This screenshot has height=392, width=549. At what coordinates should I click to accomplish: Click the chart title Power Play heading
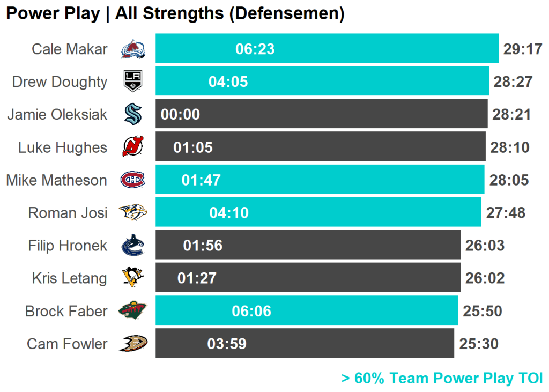(175, 14)
